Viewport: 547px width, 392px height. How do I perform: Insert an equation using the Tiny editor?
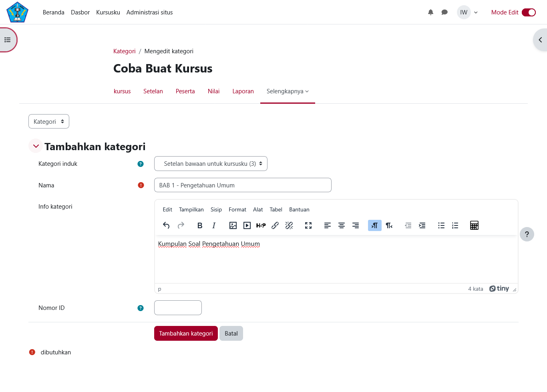(x=474, y=225)
